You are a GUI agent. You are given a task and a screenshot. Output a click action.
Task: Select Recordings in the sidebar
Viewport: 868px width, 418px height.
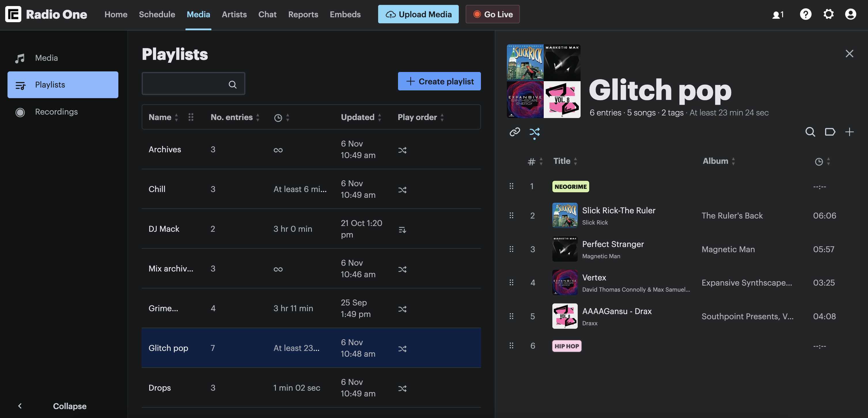[56, 112]
